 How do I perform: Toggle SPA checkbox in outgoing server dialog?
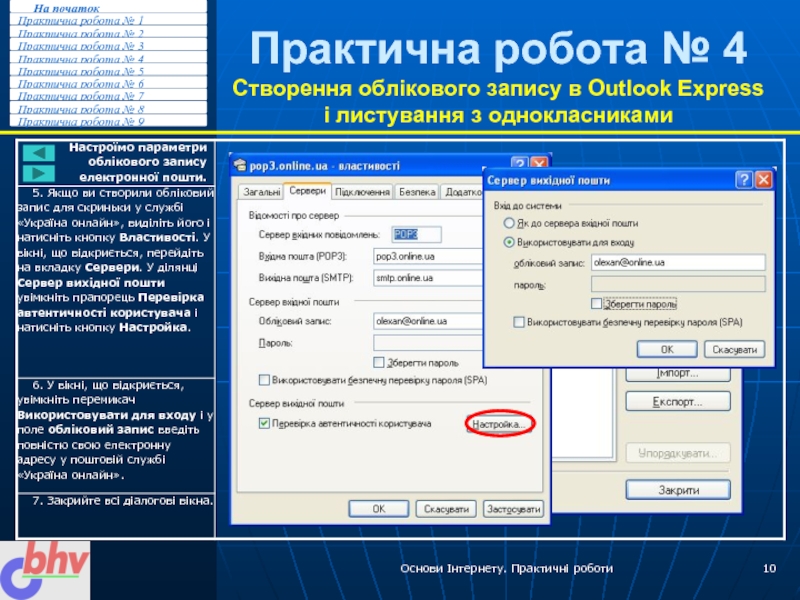[x=519, y=322]
